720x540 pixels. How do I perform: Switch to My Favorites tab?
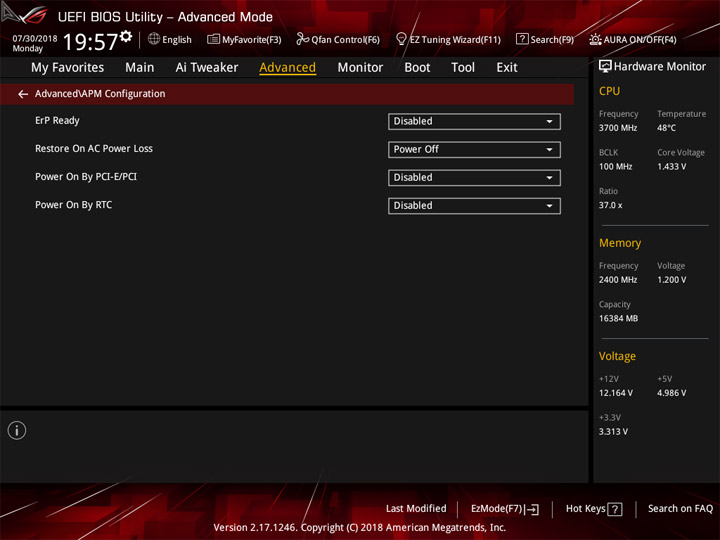click(68, 68)
